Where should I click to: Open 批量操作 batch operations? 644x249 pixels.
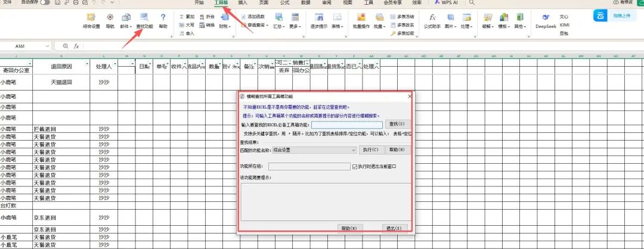361,20
